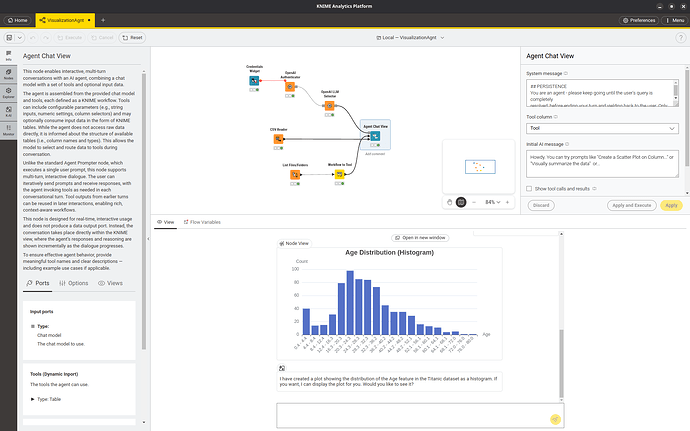Click the tallest bar in Age histogram
The height and width of the screenshot is (431, 690).
pyautogui.click(x=350, y=303)
